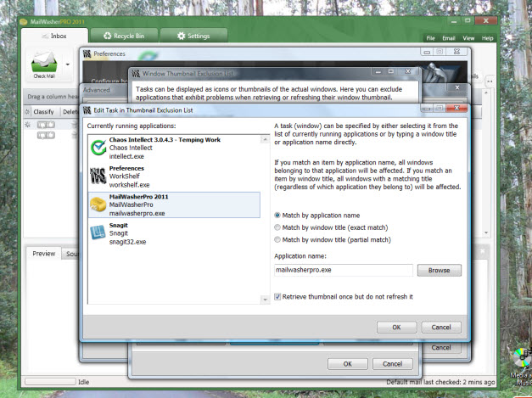Open the Help menu in MailWasher
The width and height of the screenshot is (532, 398).
488,38
